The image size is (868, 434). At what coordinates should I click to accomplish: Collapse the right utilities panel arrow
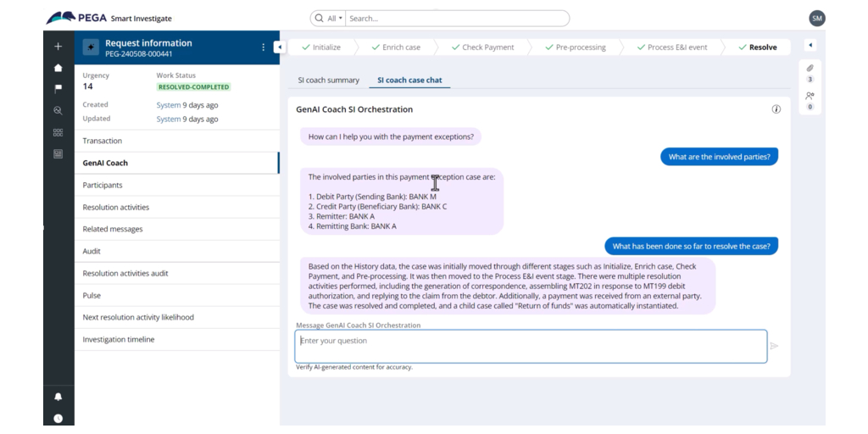tap(810, 45)
